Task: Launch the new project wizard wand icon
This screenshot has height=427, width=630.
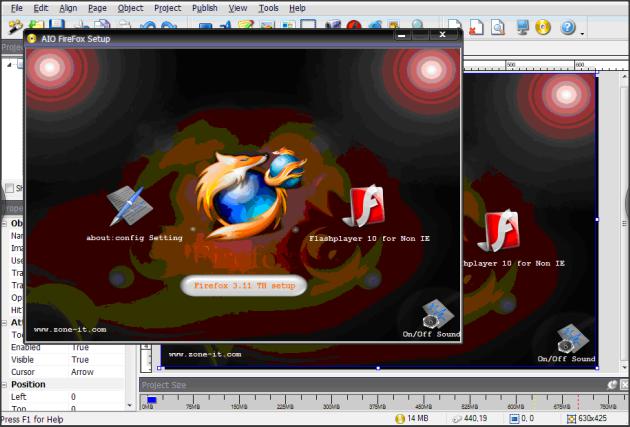Action: click(x=16, y=27)
